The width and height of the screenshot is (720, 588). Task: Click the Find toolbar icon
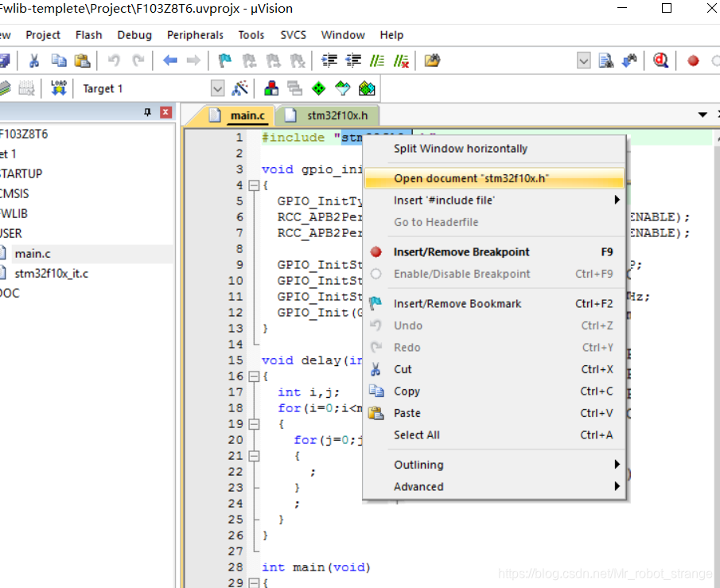coord(605,60)
